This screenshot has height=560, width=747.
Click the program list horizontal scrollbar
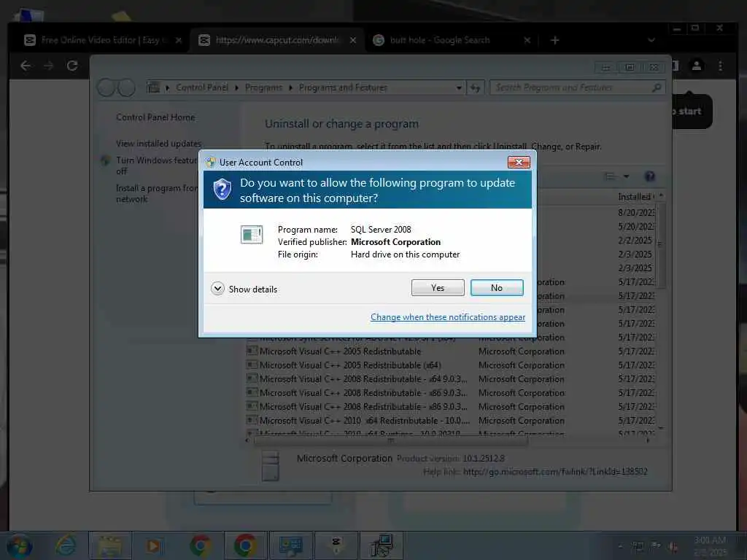click(391, 440)
